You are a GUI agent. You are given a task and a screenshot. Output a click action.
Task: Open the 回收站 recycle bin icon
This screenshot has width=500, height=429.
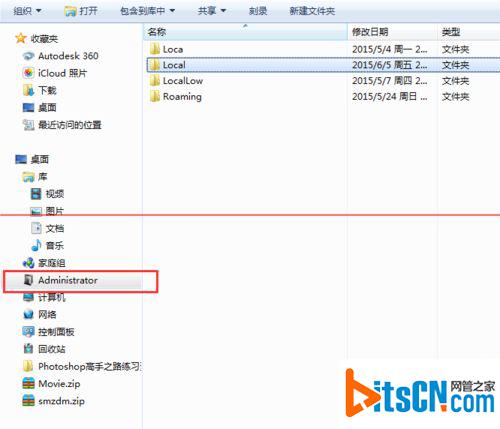click(28, 349)
